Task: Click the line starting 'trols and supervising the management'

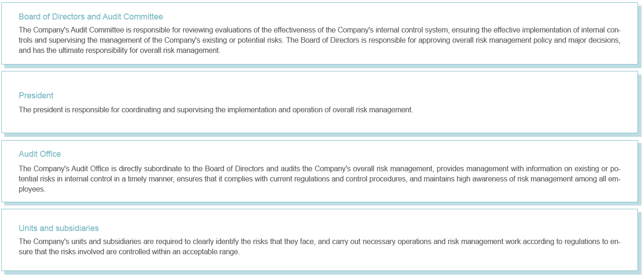Action: 319,40
